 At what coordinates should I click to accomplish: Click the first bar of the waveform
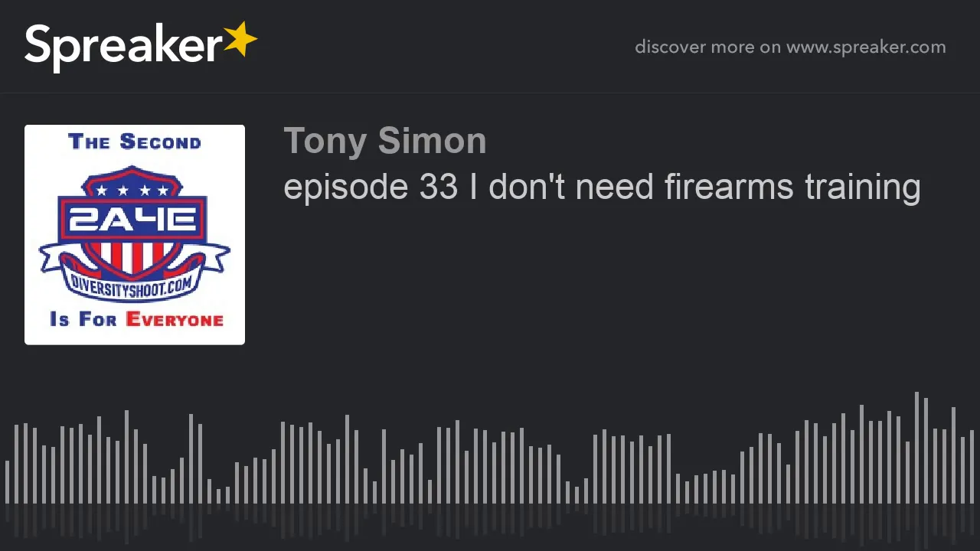click(x=7, y=482)
